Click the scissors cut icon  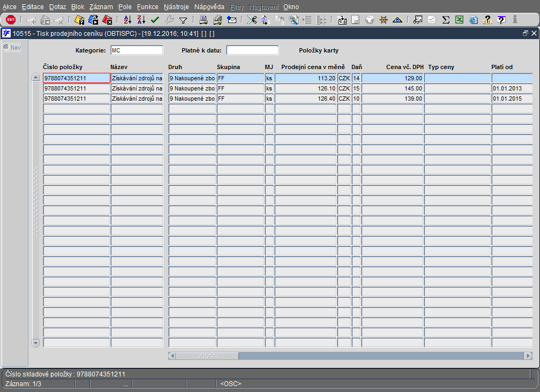252,20
